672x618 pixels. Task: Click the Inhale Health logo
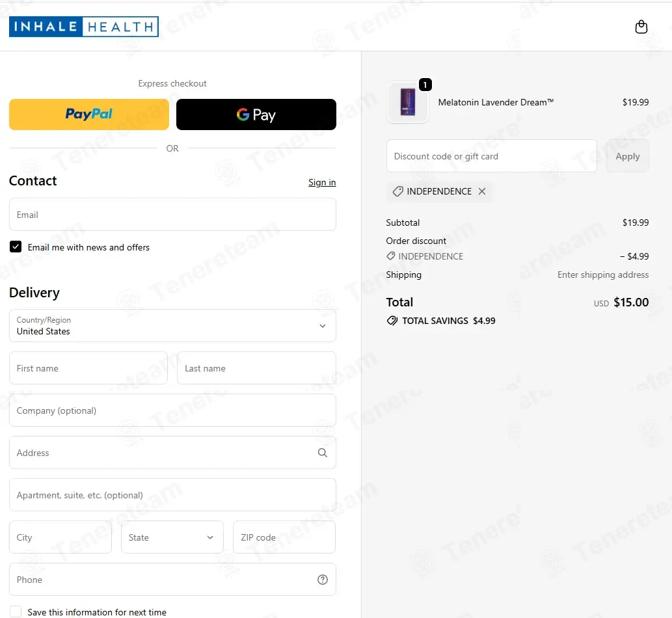(83, 27)
